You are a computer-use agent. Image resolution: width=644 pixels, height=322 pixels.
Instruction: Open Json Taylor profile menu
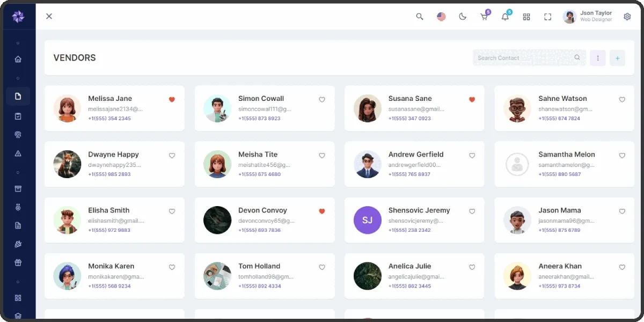coord(588,17)
